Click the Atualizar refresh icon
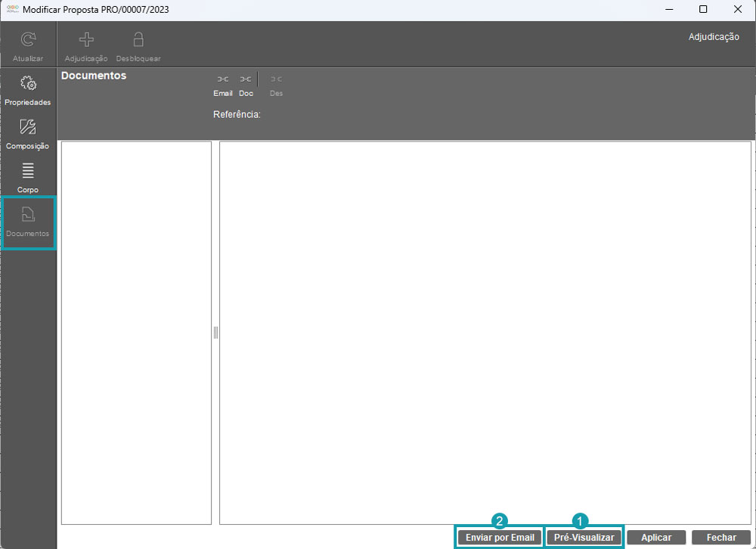The image size is (756, 549). pos(28,41)
